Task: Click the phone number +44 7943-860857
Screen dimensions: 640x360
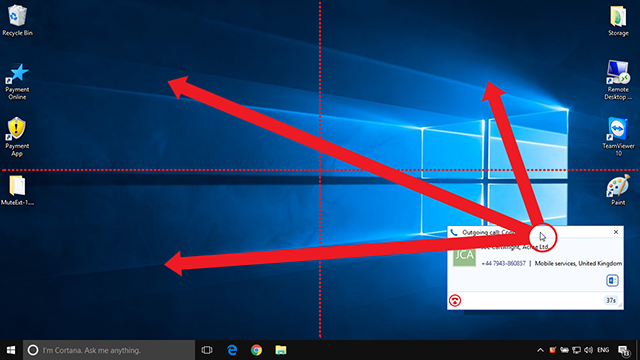Action: pyautogui.click(x=504, y=263)
